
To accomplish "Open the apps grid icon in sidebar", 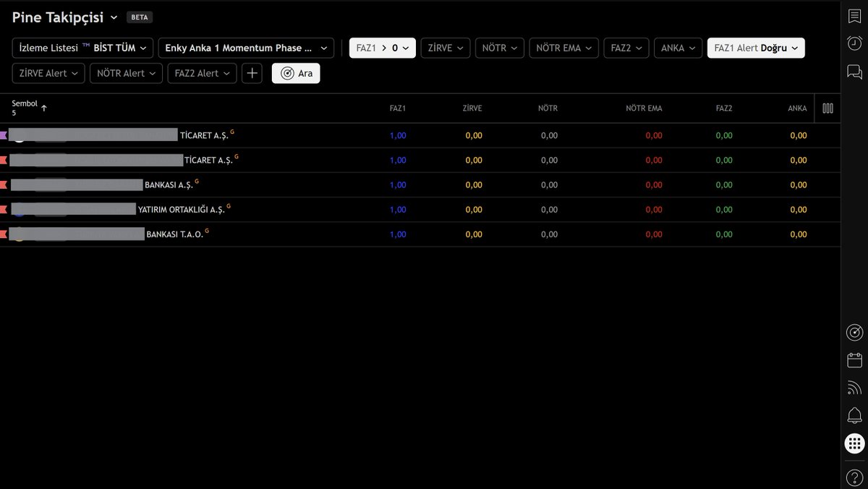I will [x=854, y=443].
